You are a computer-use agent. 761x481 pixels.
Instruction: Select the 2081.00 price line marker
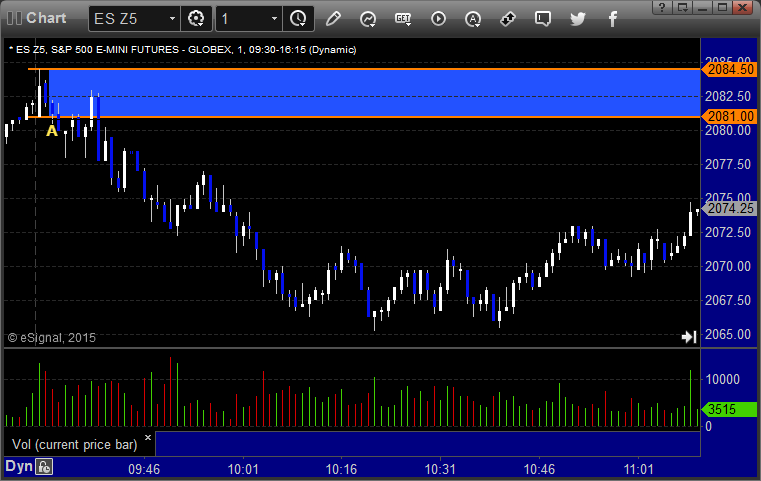click(x=729, y=116)
